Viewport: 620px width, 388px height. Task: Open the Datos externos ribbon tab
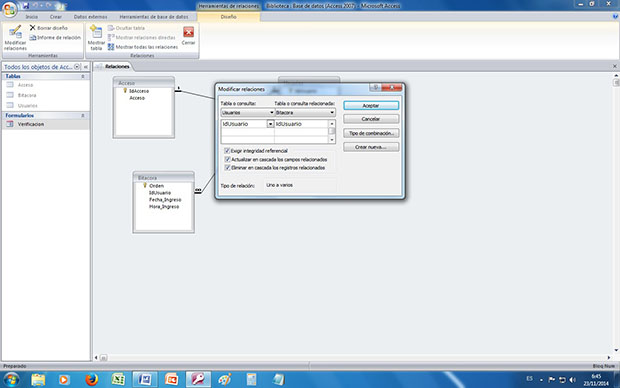[x=91, y=17]
